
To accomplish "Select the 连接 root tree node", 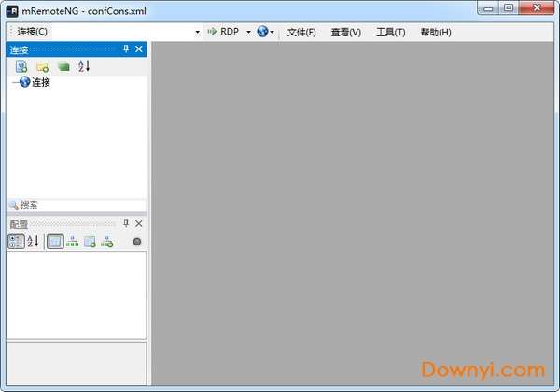I will tap(41, 82).
